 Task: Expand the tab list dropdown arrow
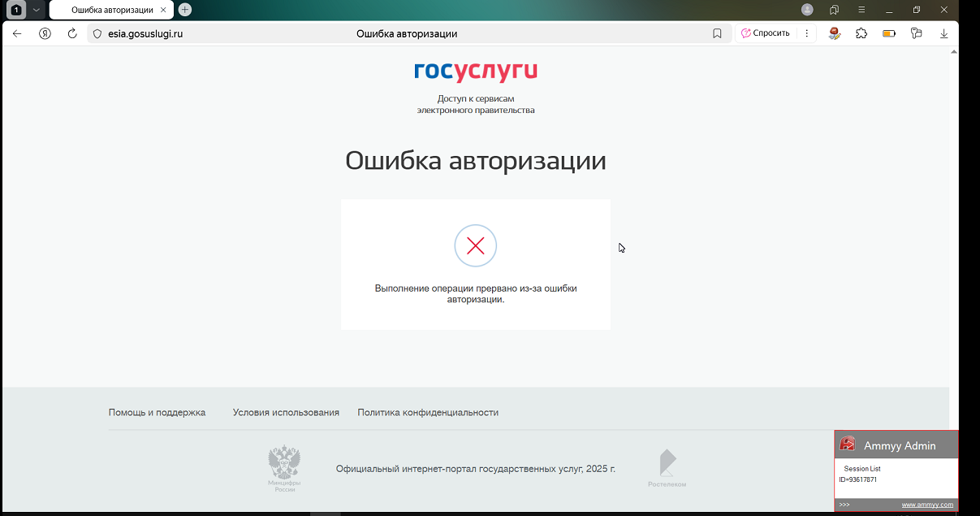(x=37, y=10)
